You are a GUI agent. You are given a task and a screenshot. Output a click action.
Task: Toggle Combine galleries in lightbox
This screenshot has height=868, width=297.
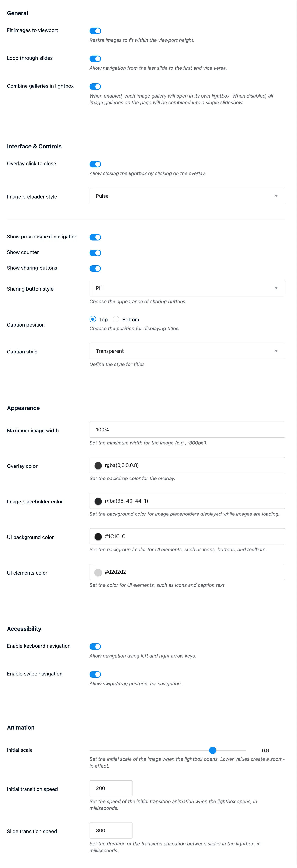pos(95,87)
